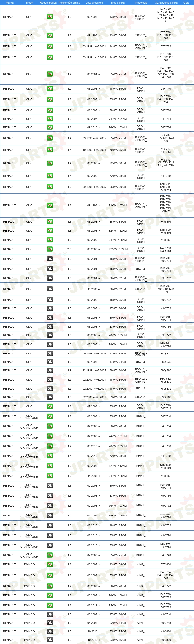Image resolution: width=194 pixels, height=644 pixels.
Task: Click diesel ON icon in Grandtour 08.2010 55kW/75KM row
Action: point(50,535)
